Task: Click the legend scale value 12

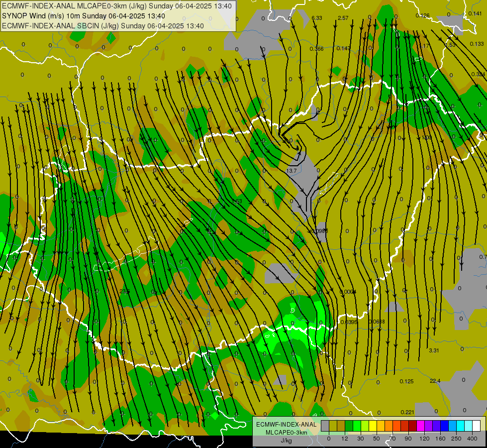Action: point(345,439)
